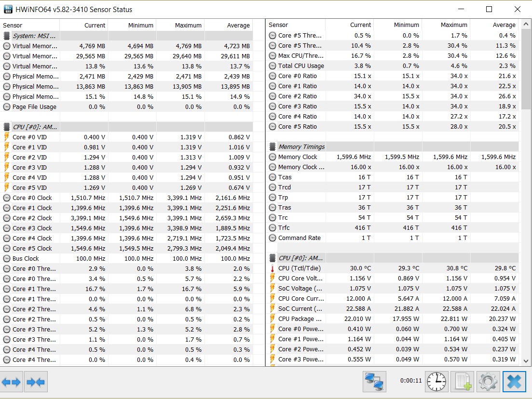Viewport: 532px width, 399px height.
Task: Click the Core #5 VID lightning icon
Action: click(x=6, y=187)
